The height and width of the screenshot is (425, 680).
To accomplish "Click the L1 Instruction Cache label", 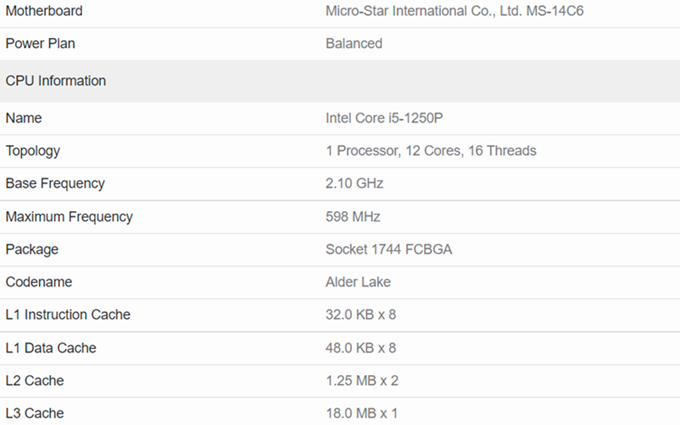I will (x=68, y=315).
